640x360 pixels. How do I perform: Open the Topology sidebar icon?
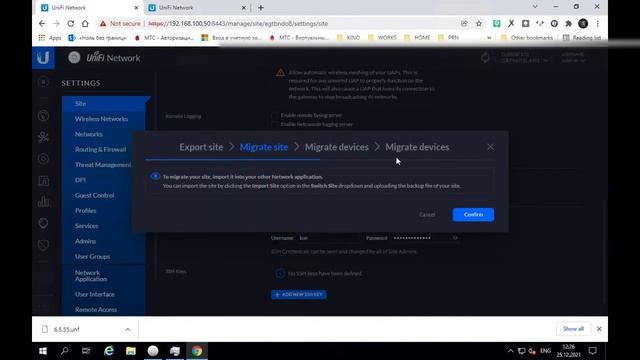point(43,137)
